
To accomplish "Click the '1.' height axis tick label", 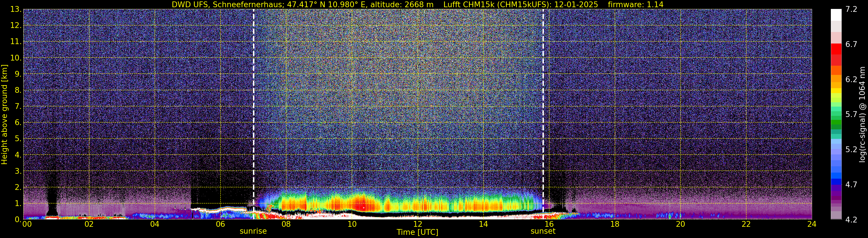I will coord(18,204).
